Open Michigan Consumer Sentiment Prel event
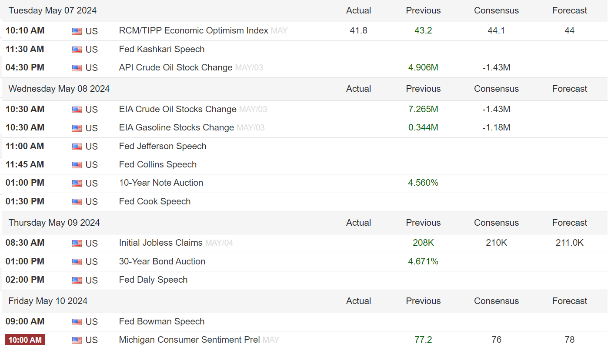The image size is (611, 364). [x=190, y=340]
